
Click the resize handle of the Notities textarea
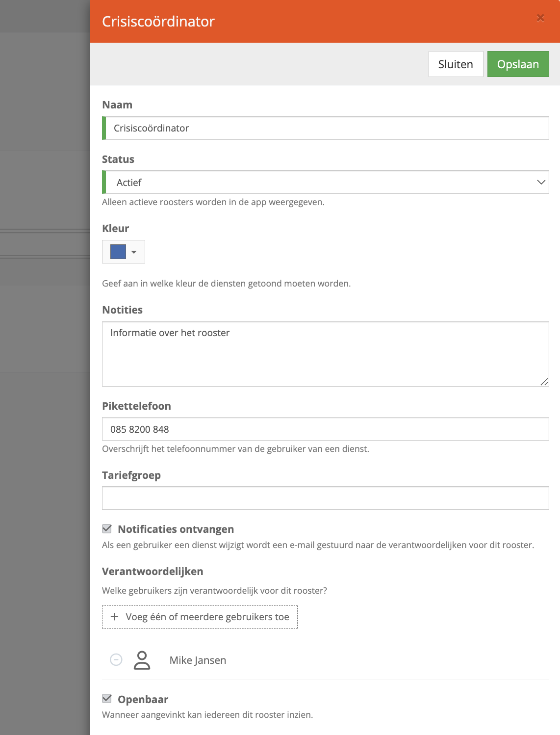pyautogui.click(x=544, y=382)
